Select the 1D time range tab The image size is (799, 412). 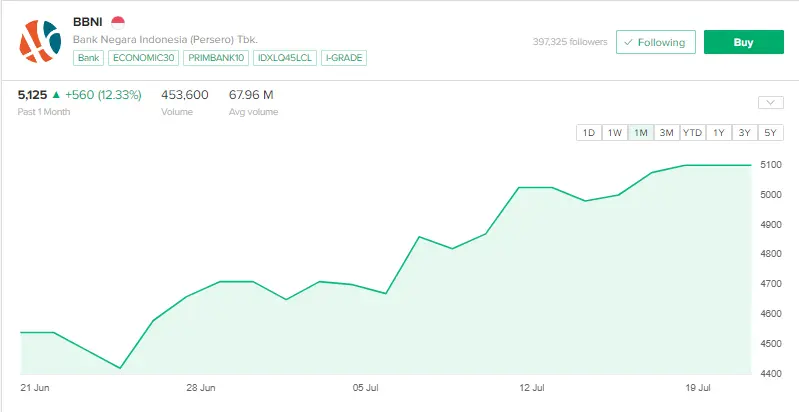pyautogui.click(x=589, y=133)
